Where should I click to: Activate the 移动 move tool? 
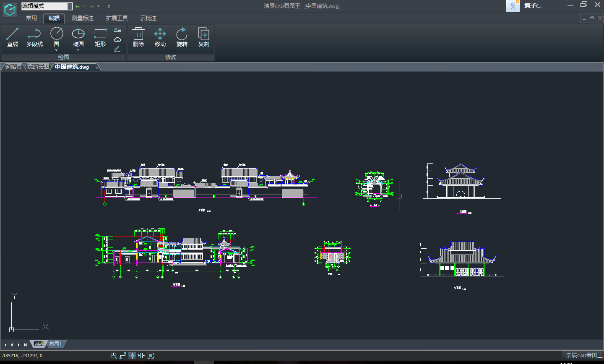(160, 37)
